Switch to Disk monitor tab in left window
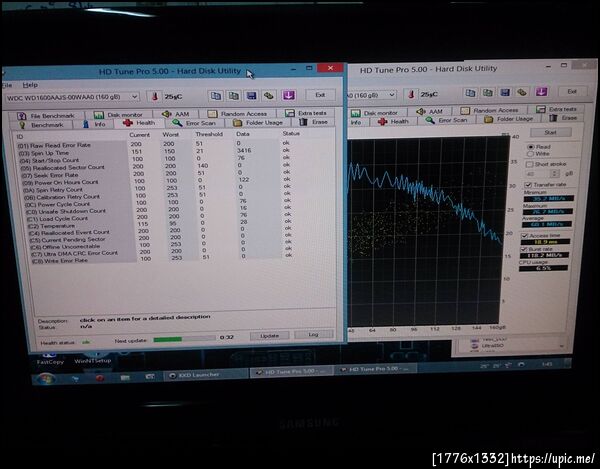600x469 pixels. 118,115
